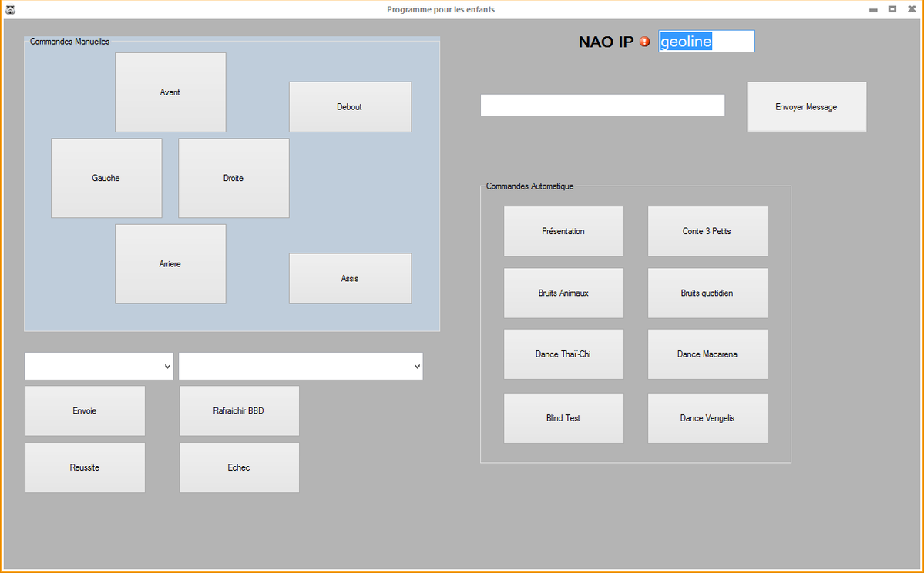
Task: Make the robot stand with Debout
Action: point(350,107)
